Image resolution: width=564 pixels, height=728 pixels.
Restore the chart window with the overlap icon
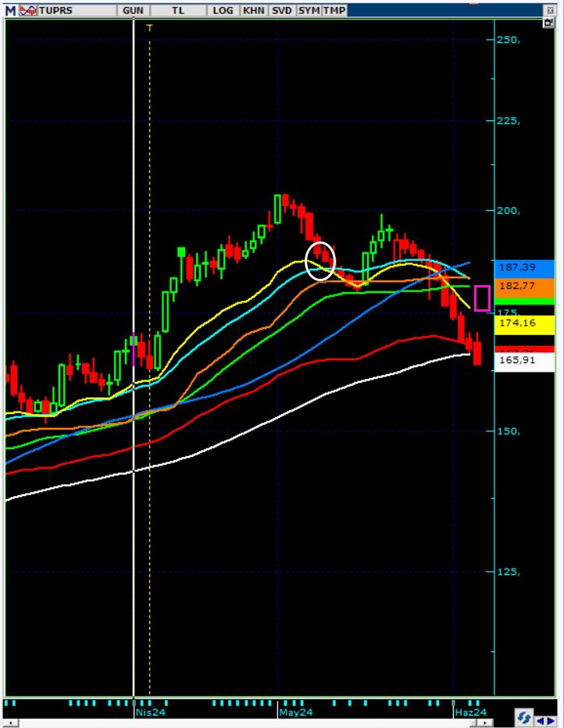[x=549, y=23]
